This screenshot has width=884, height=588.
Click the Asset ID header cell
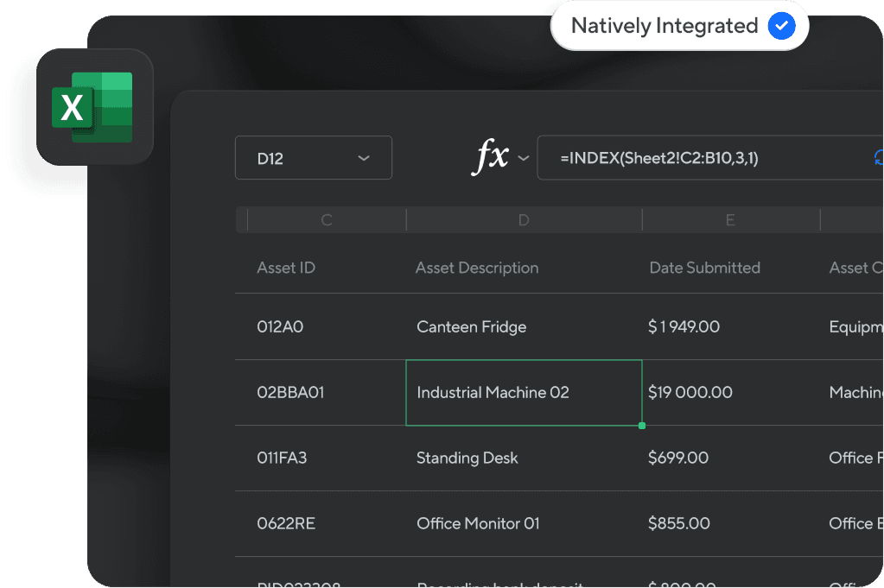(286, 268)
